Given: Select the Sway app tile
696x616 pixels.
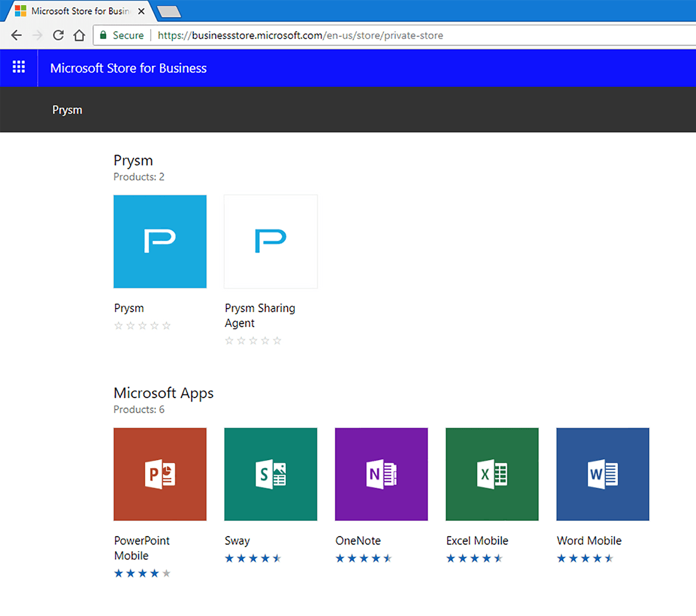Looking at the screenshot, I should pyautogui.click(x=270, y=474).
